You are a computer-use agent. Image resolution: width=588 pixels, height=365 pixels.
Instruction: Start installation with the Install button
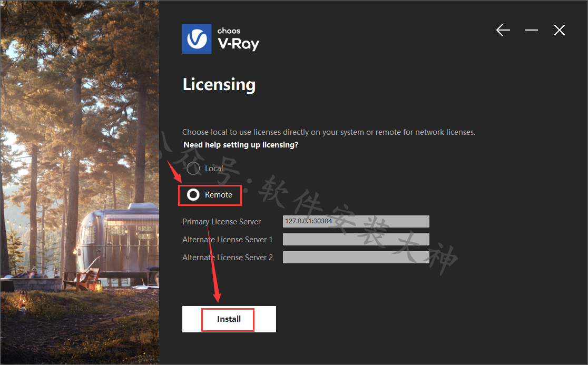(x=229, y=319)
